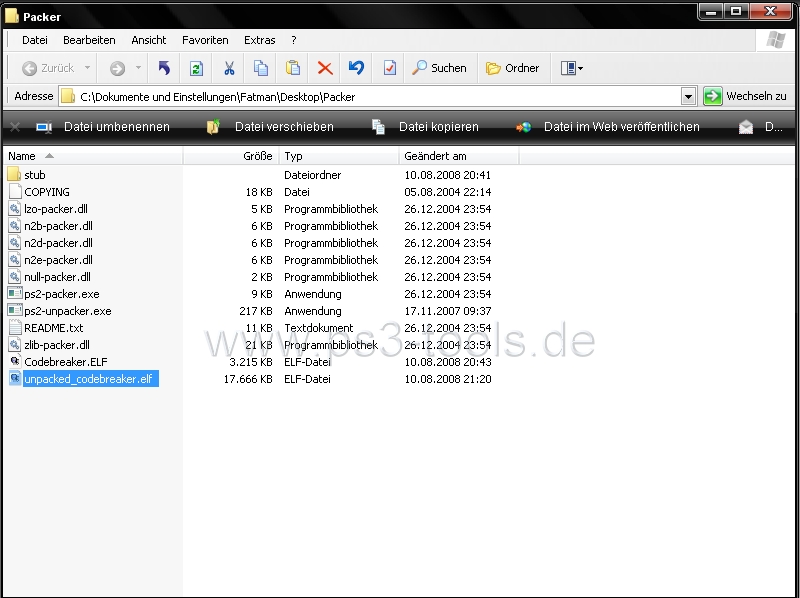This screenshot has height=598, width=800.
Task: Click the lzo-packer.dll gear icon
Action: pos(15,208)
